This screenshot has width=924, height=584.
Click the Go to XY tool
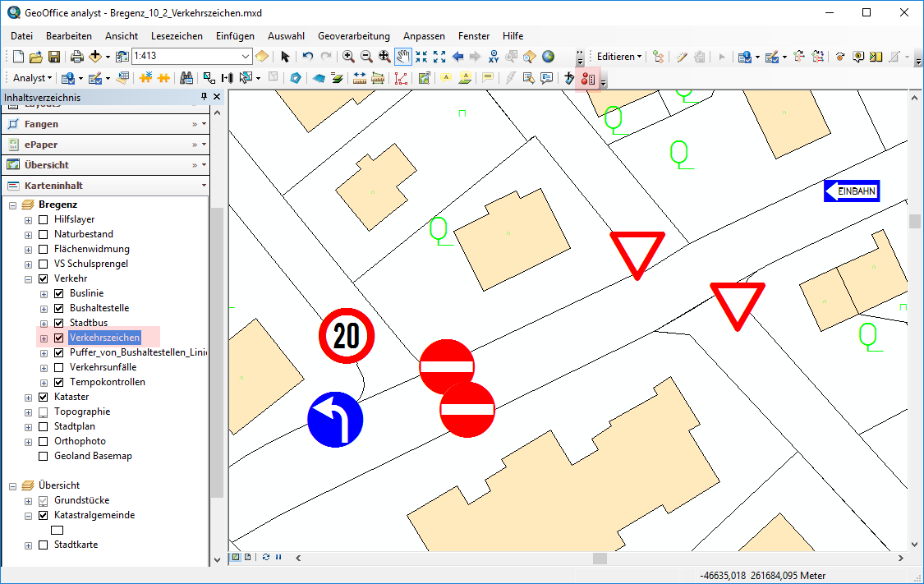click(494, 57)
